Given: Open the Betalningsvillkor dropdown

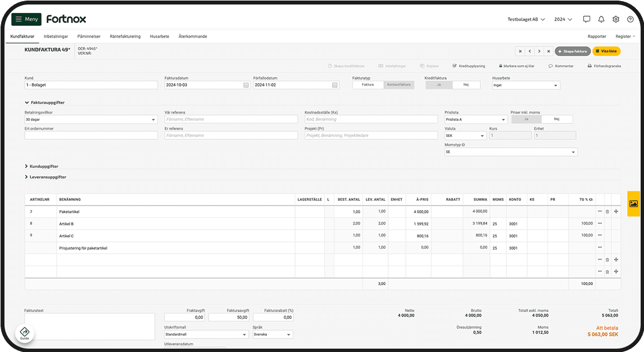Looking at the screenshot, I should (x=91, y=120).
